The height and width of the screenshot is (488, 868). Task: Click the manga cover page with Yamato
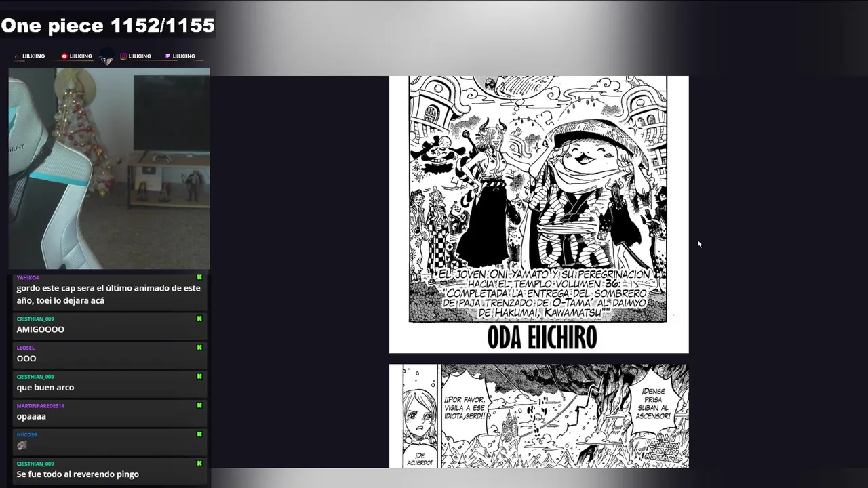[x=539, y=214]
